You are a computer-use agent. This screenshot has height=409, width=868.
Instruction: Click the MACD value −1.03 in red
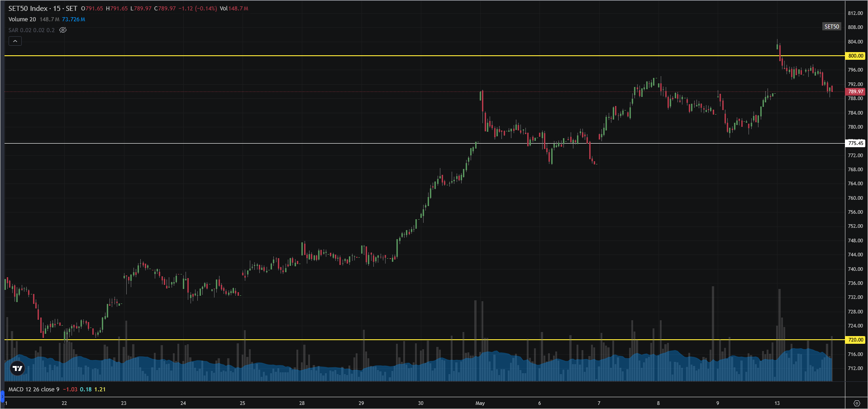pos(70,390)
